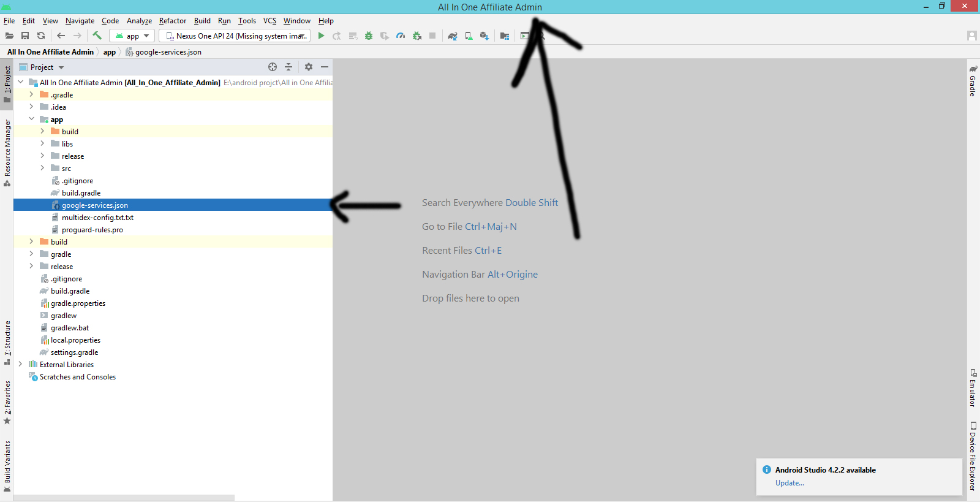Viewport: 980px width, 502px height.
Task: Click the Make Project hammer icon
Action: pos(97,36)
